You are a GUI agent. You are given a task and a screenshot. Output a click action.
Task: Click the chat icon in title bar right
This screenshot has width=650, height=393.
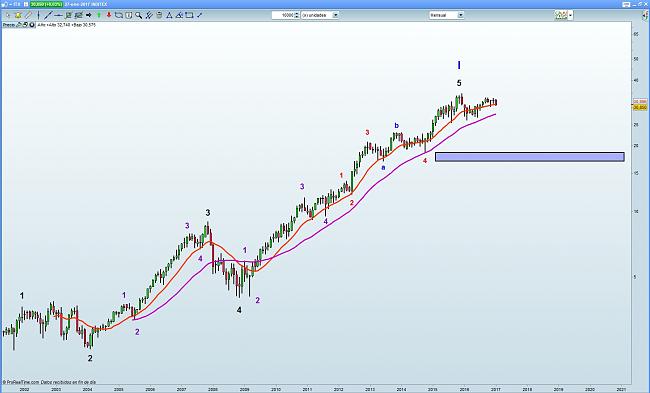[626, 4]
